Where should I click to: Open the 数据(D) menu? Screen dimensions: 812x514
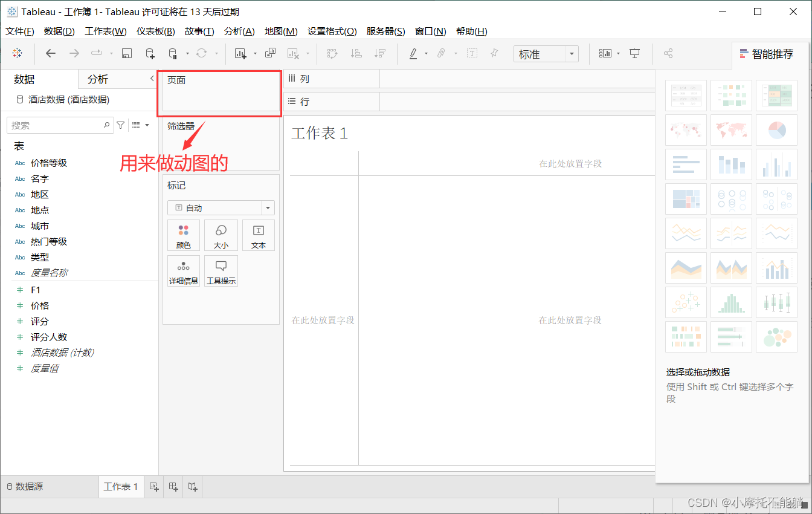click(x=60, y=31)
